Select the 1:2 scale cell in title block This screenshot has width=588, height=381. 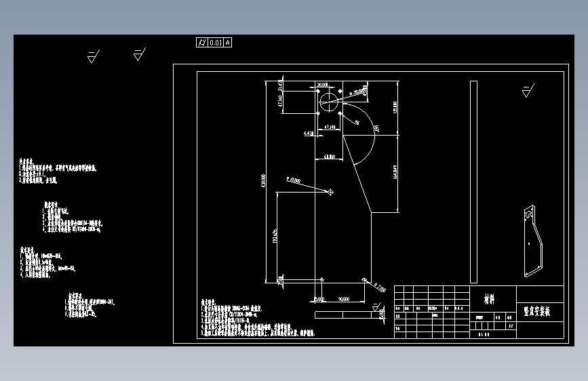pos(511,326)
